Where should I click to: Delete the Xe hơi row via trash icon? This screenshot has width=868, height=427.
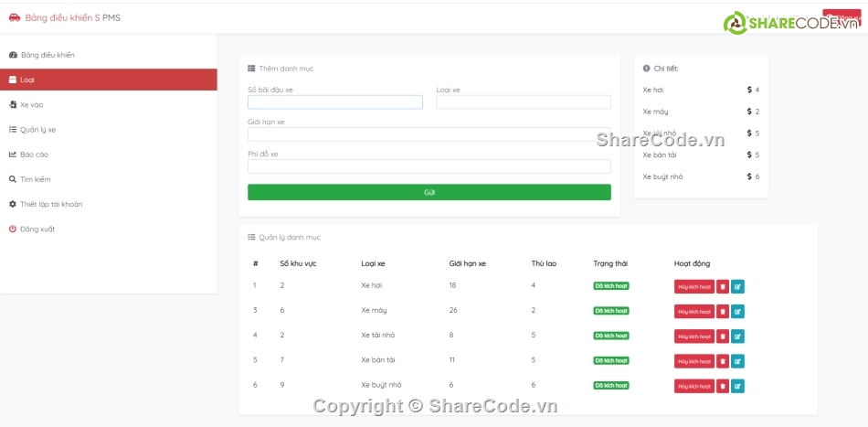tap(723, 287)
